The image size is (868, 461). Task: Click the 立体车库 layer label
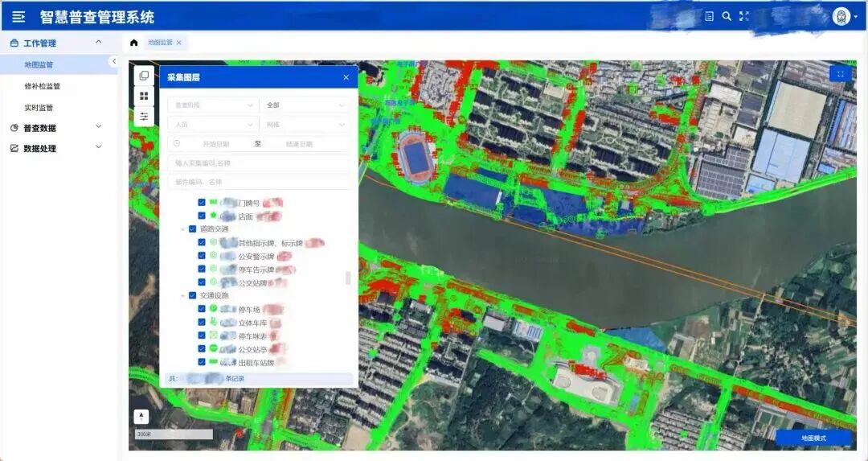[252, 323]
